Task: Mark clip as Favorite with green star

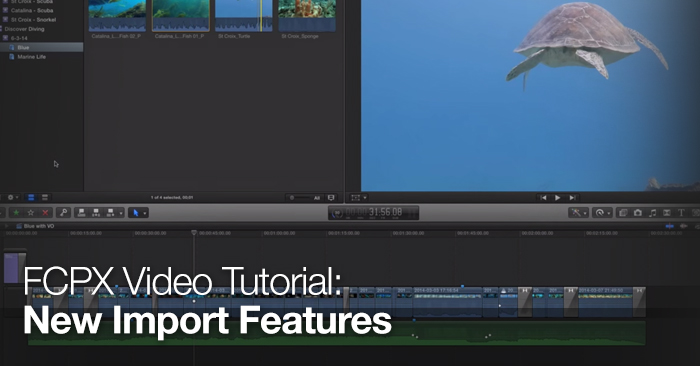Action: (x=16, y=213)
